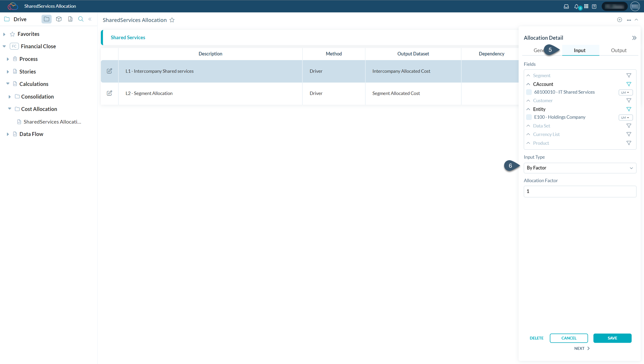Screen dimensions: 644x364
Task: Check the E100 - Holdings Company checkbox
Action: [x=529, y=117]
